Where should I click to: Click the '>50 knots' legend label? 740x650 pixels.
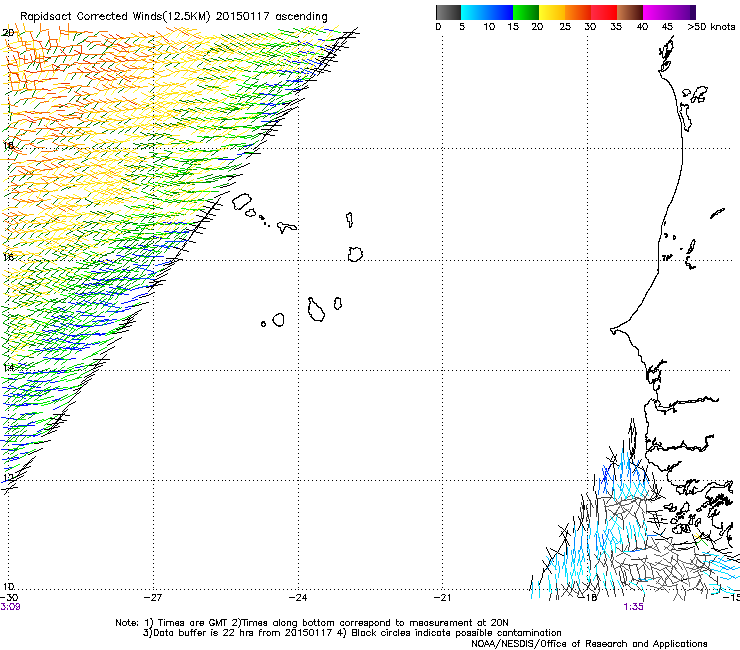711,27
